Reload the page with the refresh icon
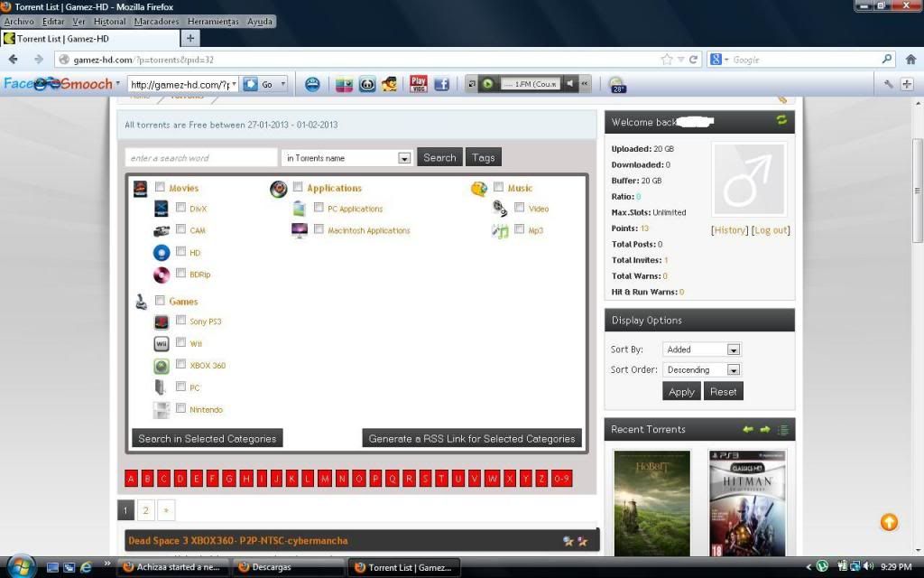Viewport: 924px width, 578px height. [694, 60]
